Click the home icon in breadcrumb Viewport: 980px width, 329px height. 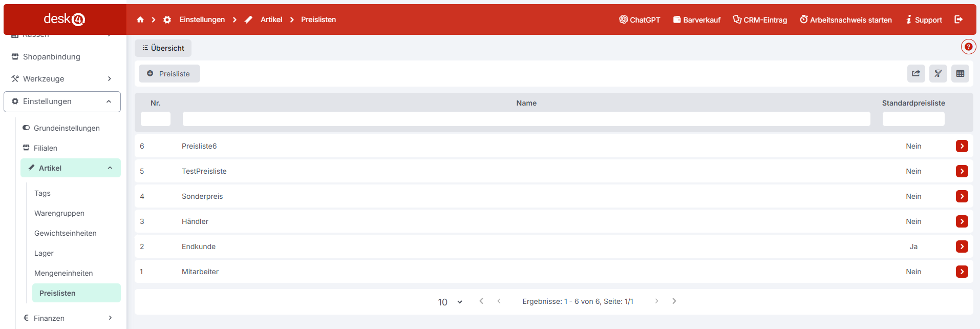click(x=140, y=19)
